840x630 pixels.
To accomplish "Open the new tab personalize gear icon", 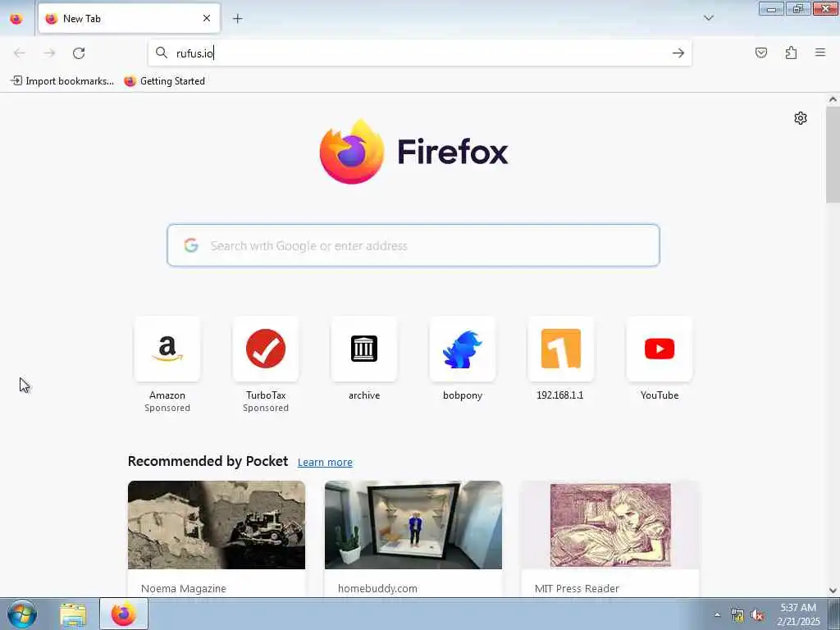I will (x=801, y=118).
